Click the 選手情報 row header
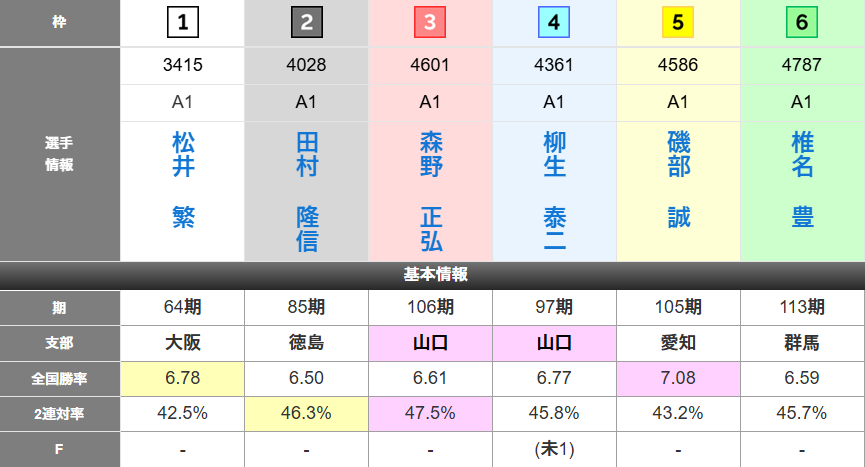 [60, 154]
